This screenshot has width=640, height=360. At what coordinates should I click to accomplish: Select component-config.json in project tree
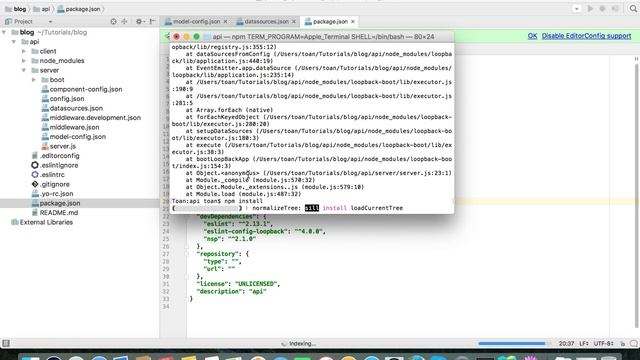pos(86,89)
